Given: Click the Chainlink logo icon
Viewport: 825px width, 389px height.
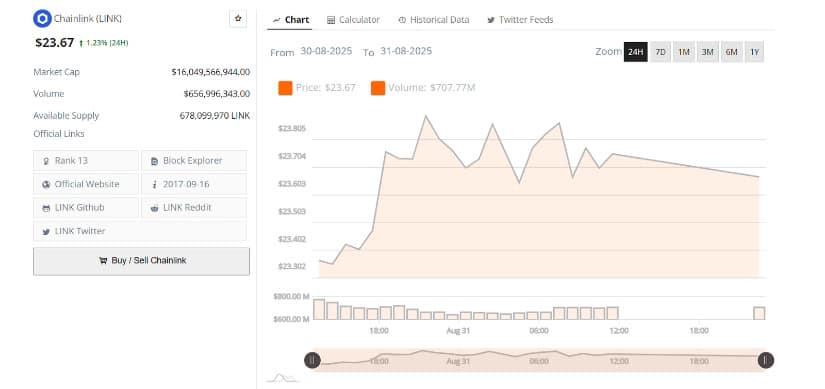Looking at the screenshot, I should (42, 18).
